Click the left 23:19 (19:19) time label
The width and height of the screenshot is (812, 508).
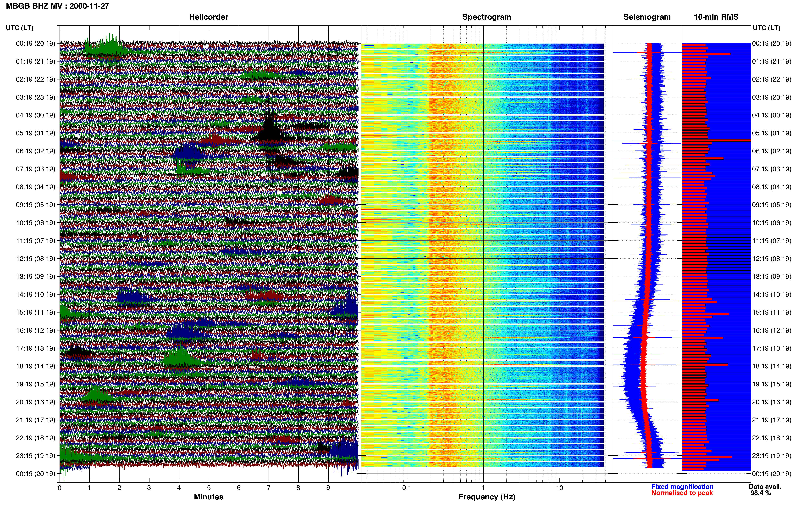pyautogui.click(x=35, y=456)
